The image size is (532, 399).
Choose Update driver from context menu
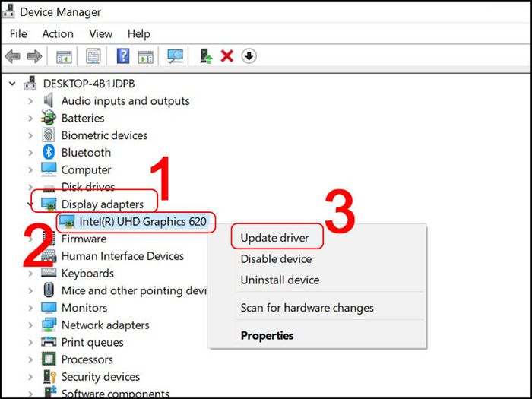pos(274,238)
